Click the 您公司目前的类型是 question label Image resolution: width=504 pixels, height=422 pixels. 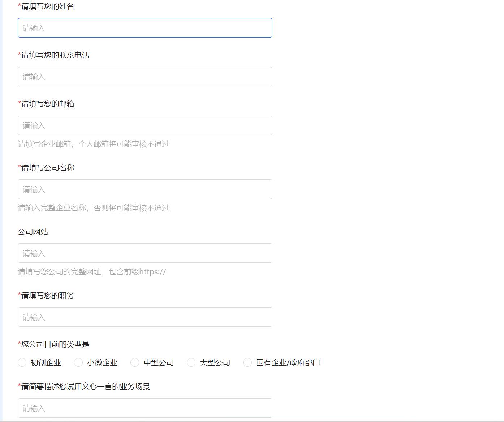[55, 344]
